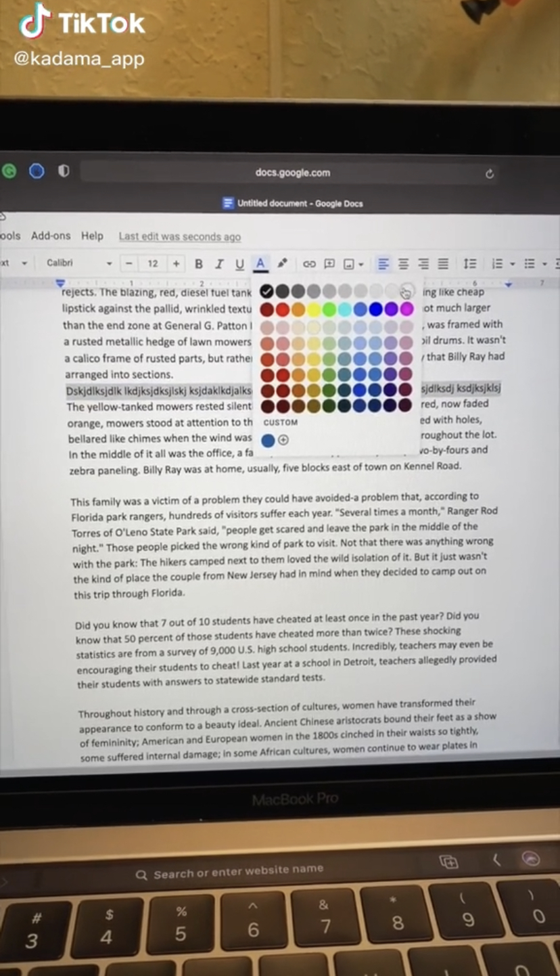Image resolution: width=560 pixels, height=976 pixels.
Task: Toggle bold formatting in the toolbar
Action: click(199, 264)
